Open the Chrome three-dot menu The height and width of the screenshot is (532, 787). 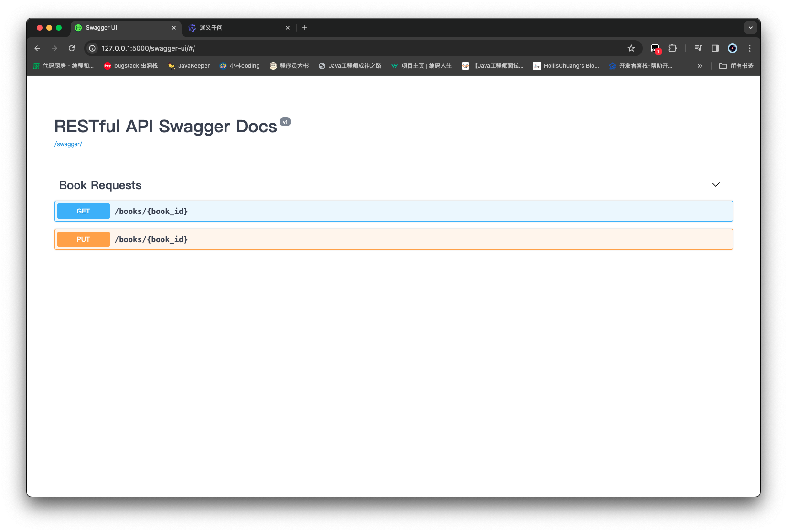750,48
